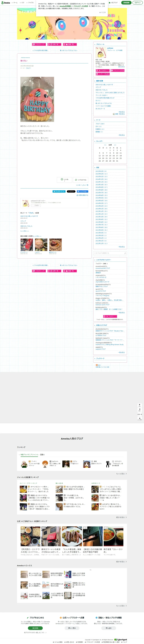Open いいね！した人一覧 link
This screenshot has height=644, width=144.
82,185
